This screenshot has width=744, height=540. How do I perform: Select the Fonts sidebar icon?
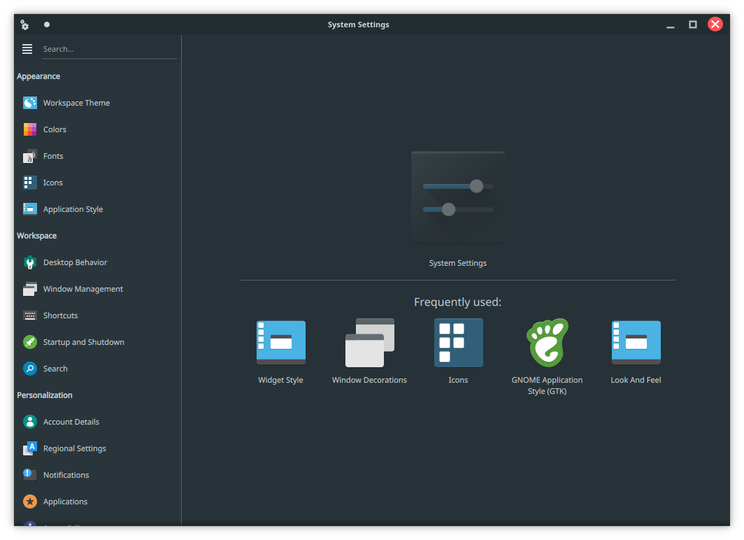click(x=30, y=156)
